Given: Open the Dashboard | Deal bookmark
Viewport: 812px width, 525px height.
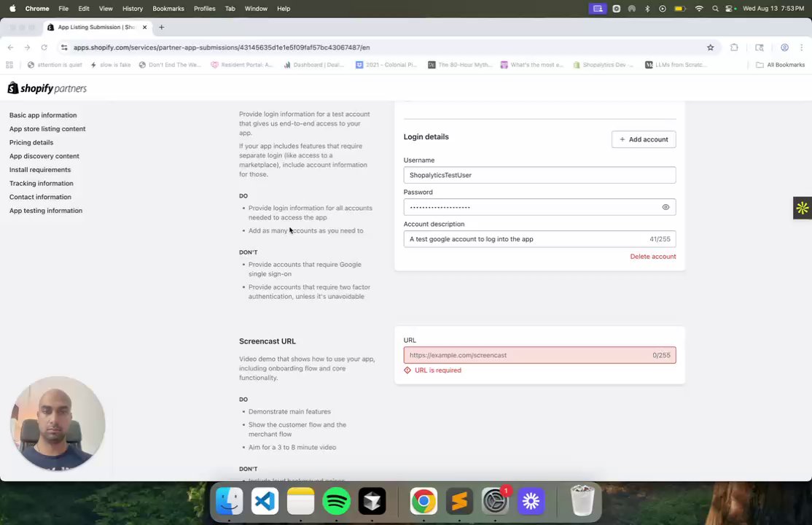Looking at the screenshot, I should [314, 65].
